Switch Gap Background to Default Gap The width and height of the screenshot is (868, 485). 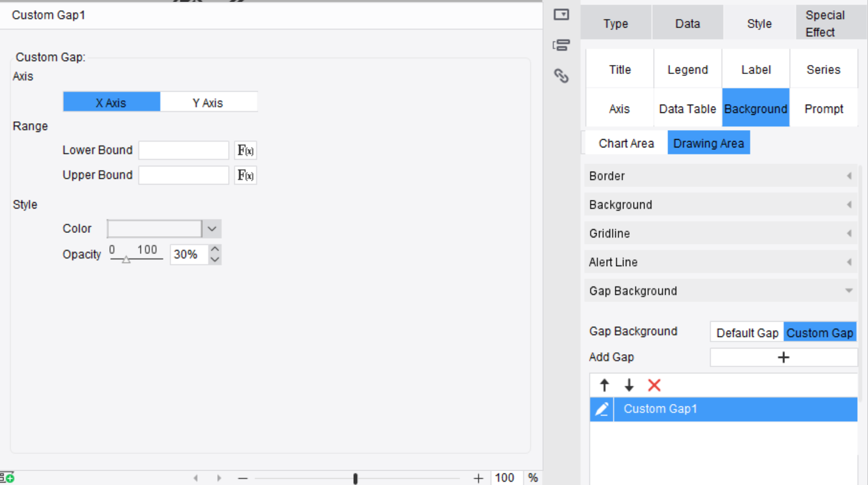click(x=747, y=332)
